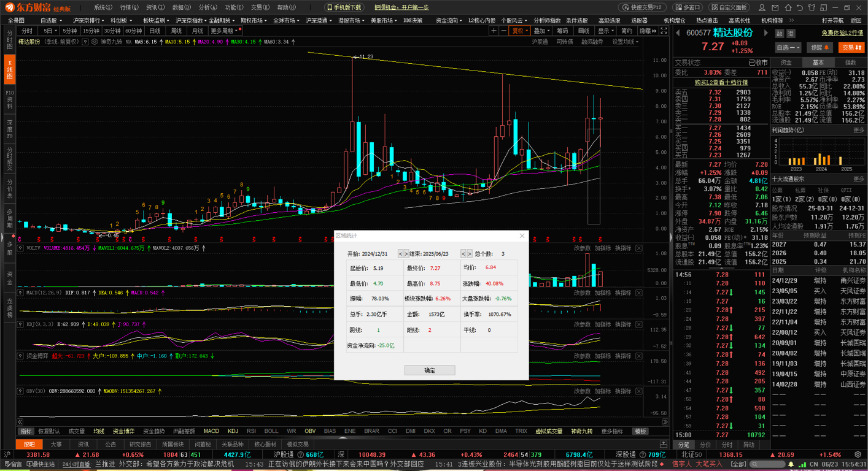Open the 系统(S) menu
868x471 pixels.
(103, 7)
